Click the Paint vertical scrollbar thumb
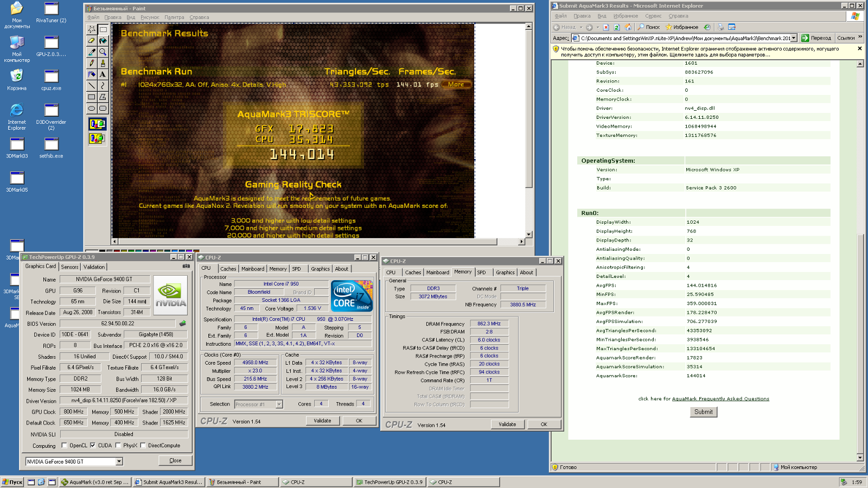The height and width of the screenshot is (488, 868). [529, 109]
